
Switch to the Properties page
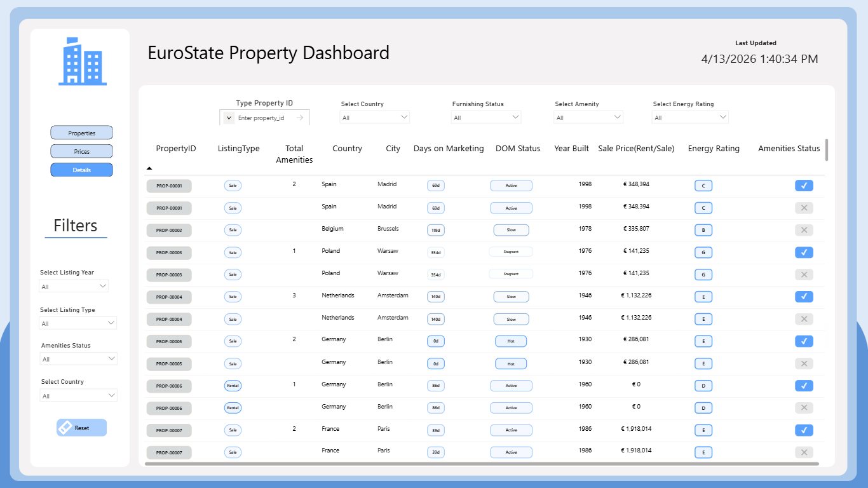point(82,133)
